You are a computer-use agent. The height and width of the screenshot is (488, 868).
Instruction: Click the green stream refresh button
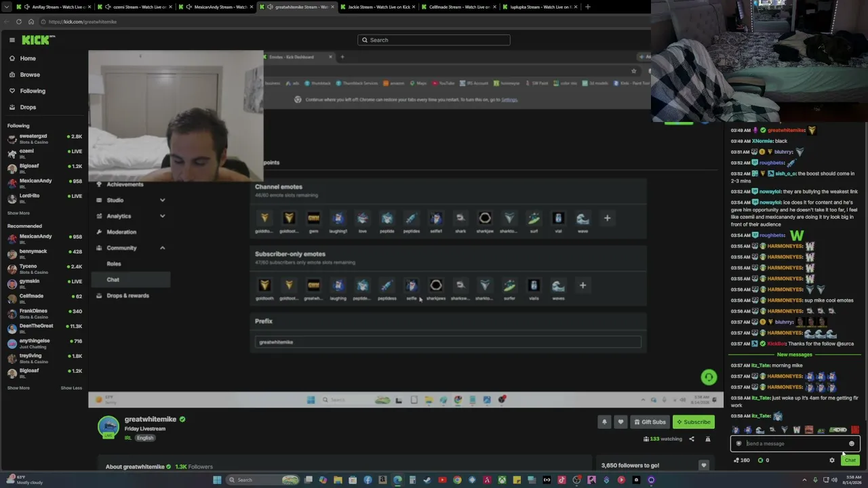pyautogui.click(x=709, y=378)
